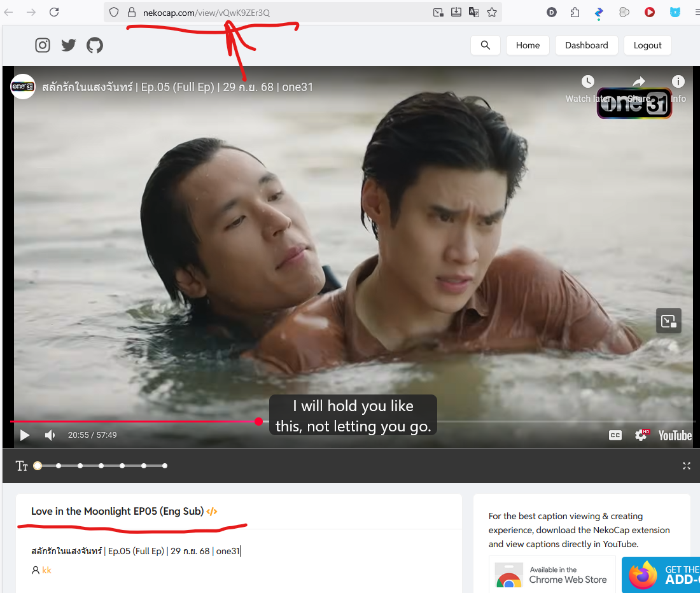The image size is (700, 593).
Task: Open the Dashboard page
Action: [586, 45]
